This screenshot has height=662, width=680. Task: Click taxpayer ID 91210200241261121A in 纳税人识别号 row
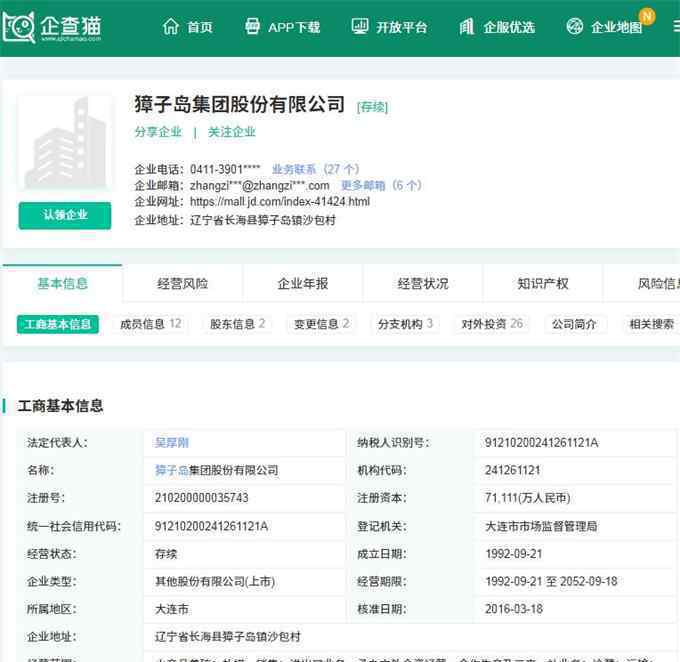pyautogui.click(x=541, y=442)
